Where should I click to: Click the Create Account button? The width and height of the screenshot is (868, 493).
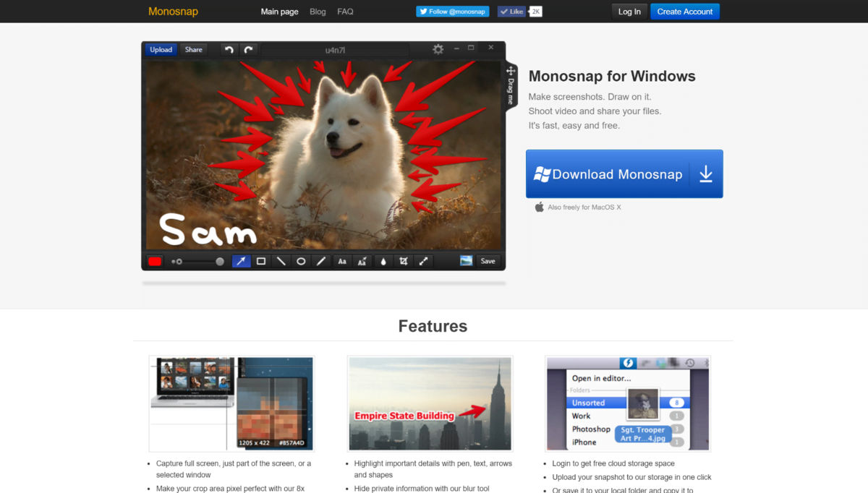click(685, 12)
